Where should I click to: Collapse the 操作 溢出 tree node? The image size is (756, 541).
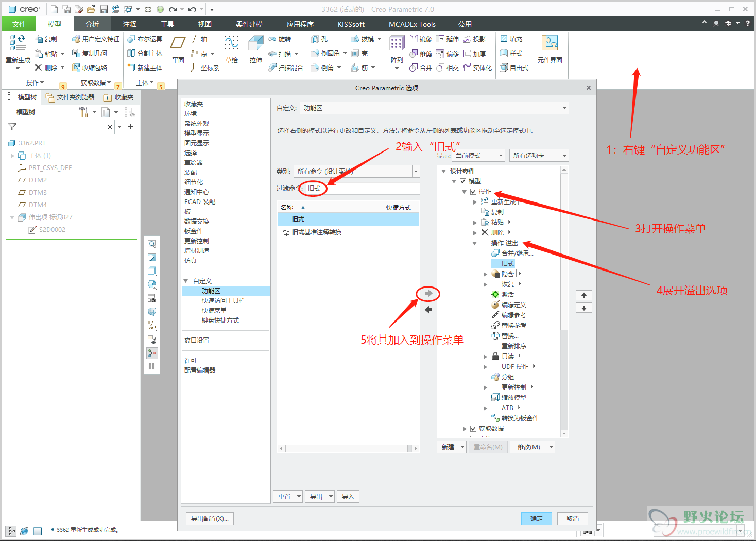(x=475, y=243)
